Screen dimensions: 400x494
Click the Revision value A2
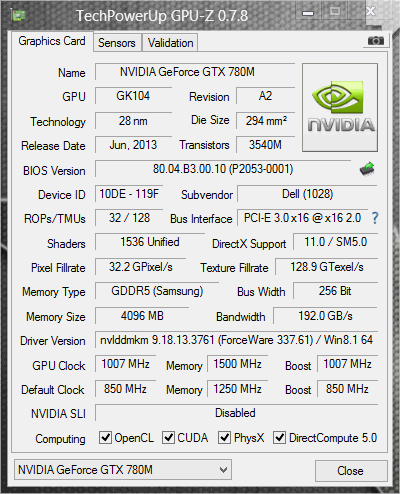266,96
